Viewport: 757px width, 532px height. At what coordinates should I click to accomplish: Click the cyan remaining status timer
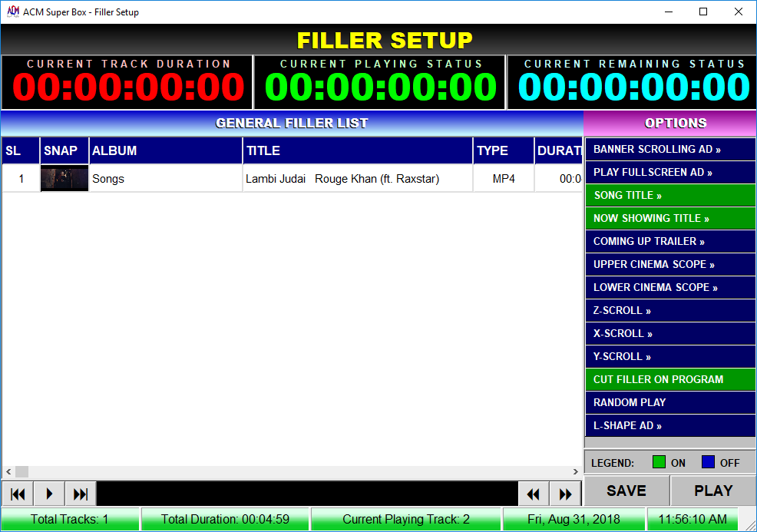point(633,88)
